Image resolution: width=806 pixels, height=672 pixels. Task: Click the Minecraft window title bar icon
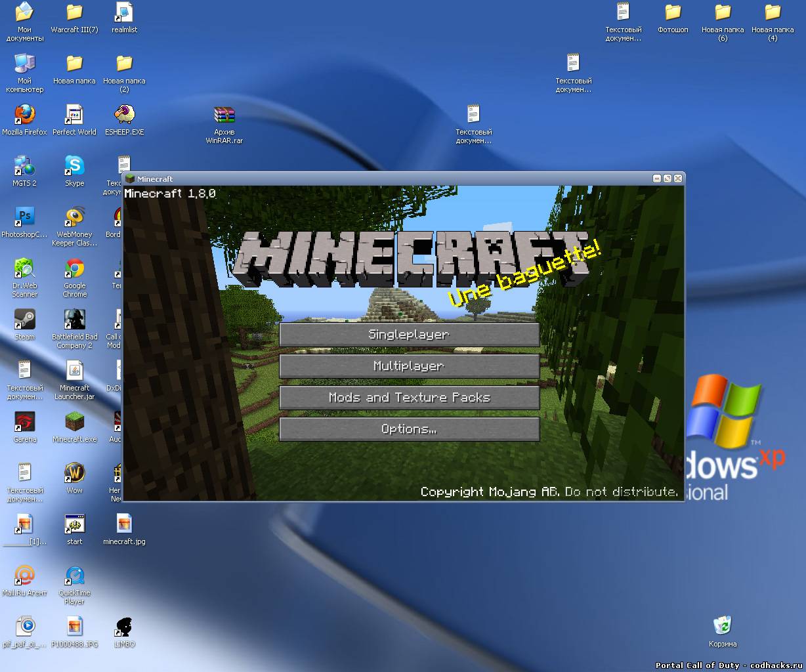tap(131, 178)
